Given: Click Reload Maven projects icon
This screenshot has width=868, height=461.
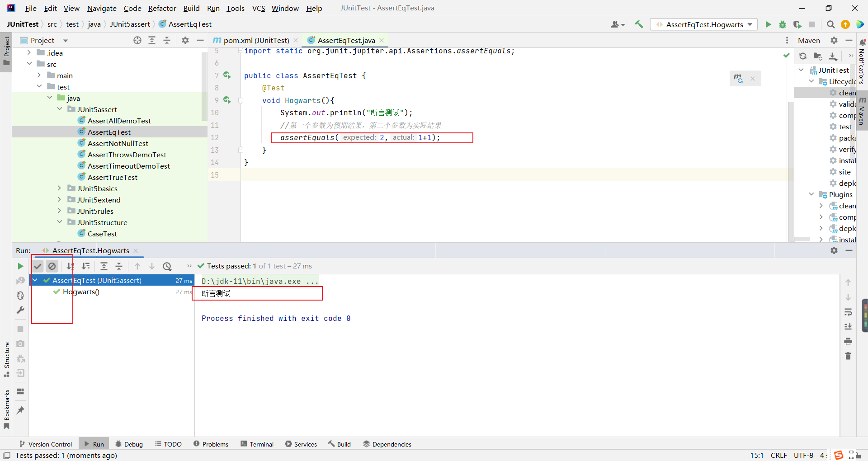Looking at the screenshot, I should pyautogui.click(x=803, y=56).
